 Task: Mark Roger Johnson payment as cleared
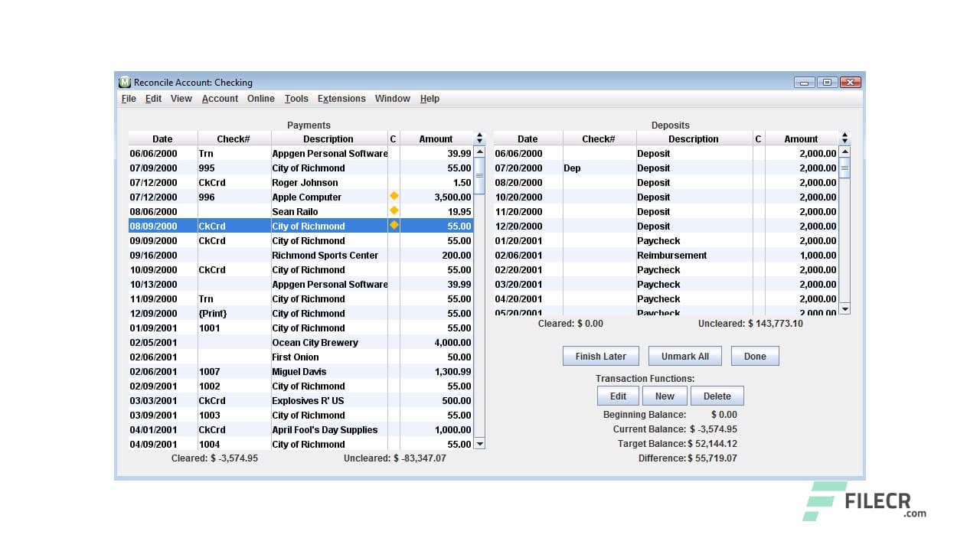[x=394, y=183]
